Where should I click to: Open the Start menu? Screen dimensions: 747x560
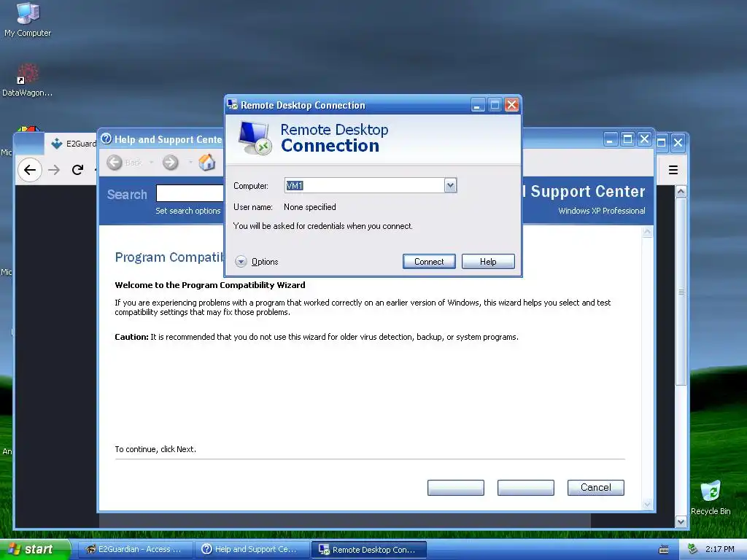point(35,549)
